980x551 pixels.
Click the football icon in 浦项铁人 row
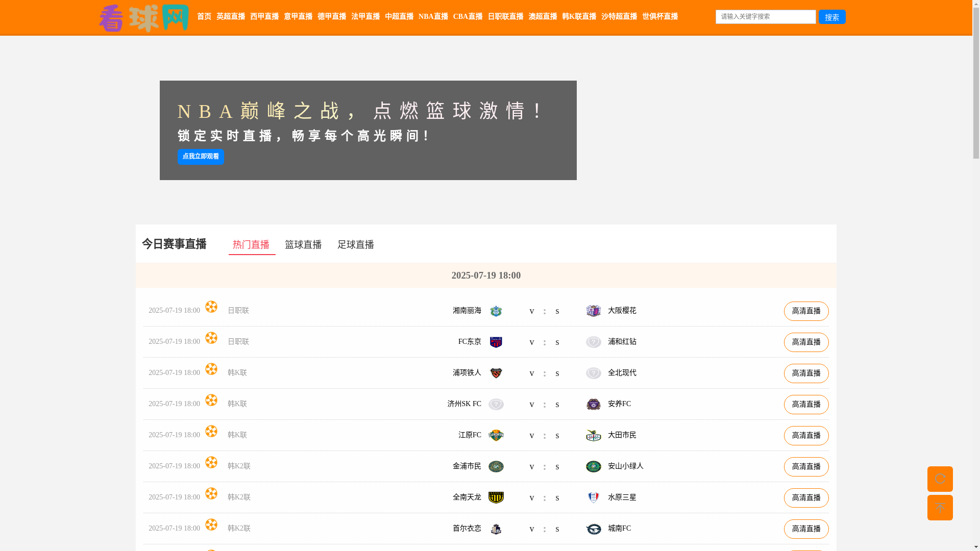(x=211, y=369)
